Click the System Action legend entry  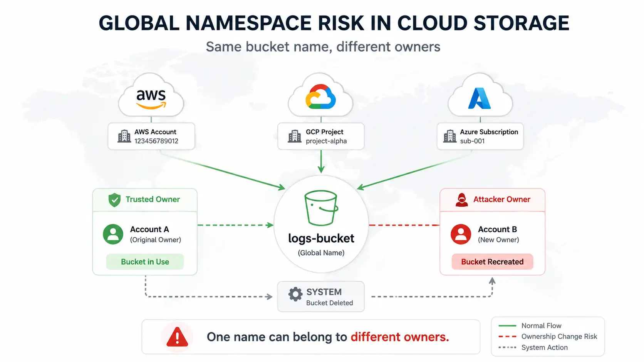pyautogui.click(x=533, y=347)
